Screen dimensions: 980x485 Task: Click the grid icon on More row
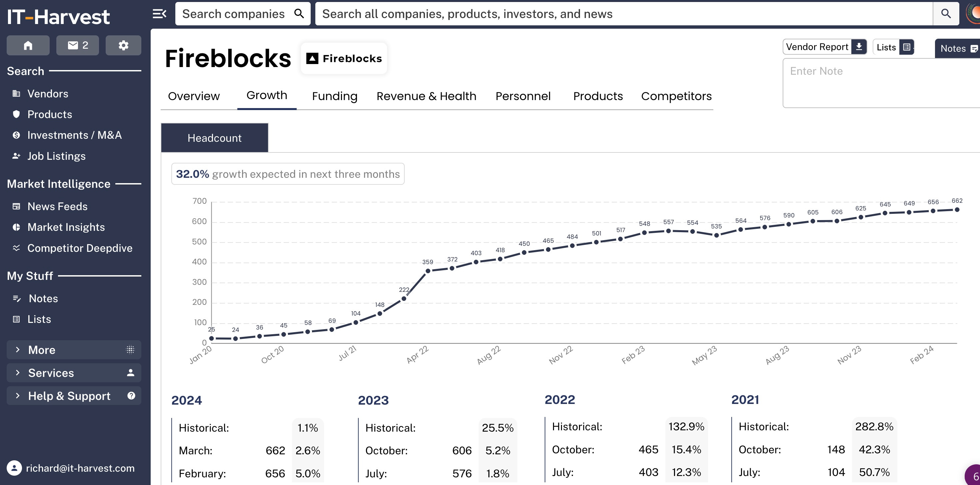130,350
